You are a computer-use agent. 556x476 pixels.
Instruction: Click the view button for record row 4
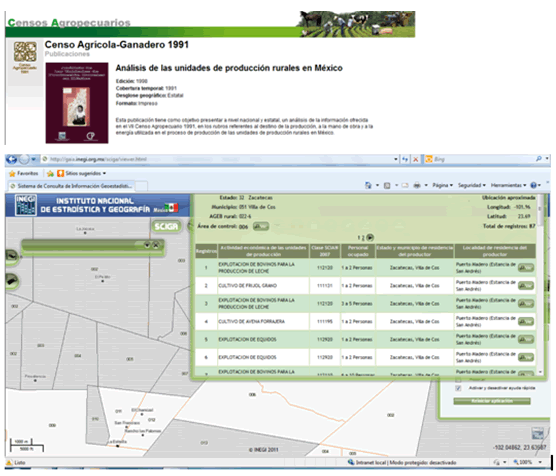(526, 322)
